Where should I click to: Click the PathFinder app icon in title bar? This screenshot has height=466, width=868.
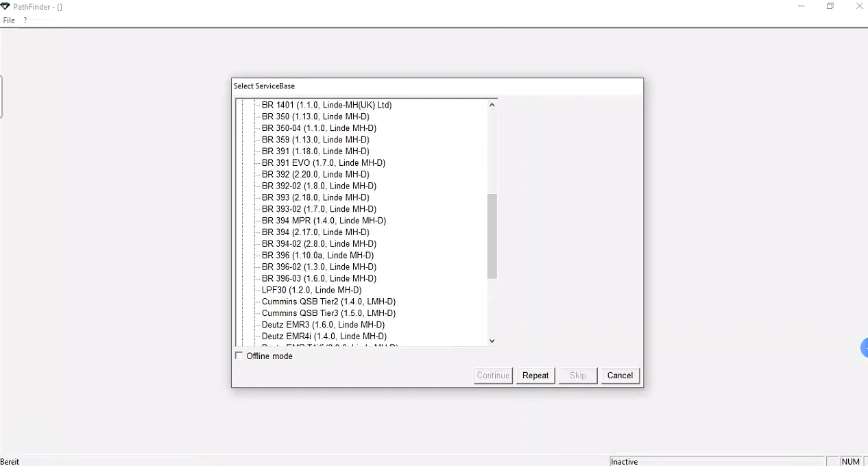click(5, 6)
